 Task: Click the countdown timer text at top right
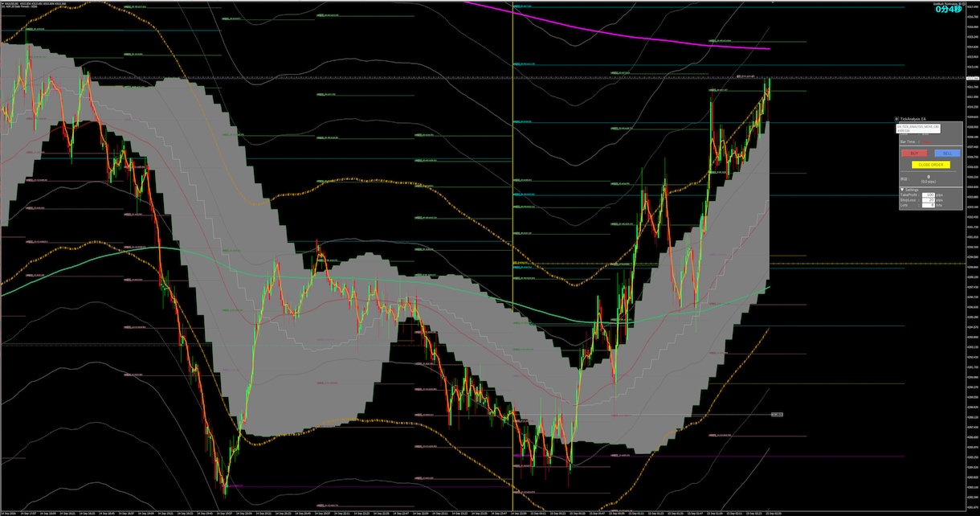(x=949, y=10)
